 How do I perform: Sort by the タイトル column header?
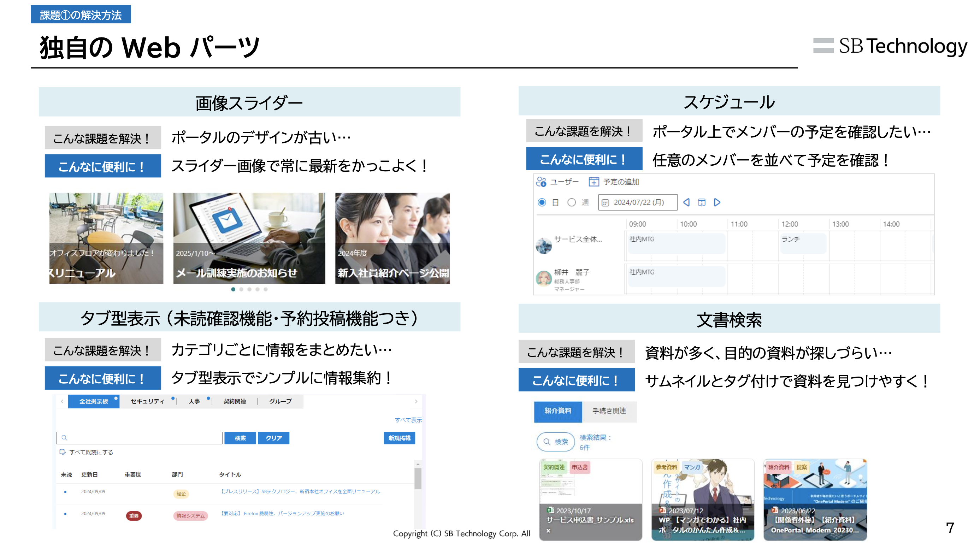[230, 475]
